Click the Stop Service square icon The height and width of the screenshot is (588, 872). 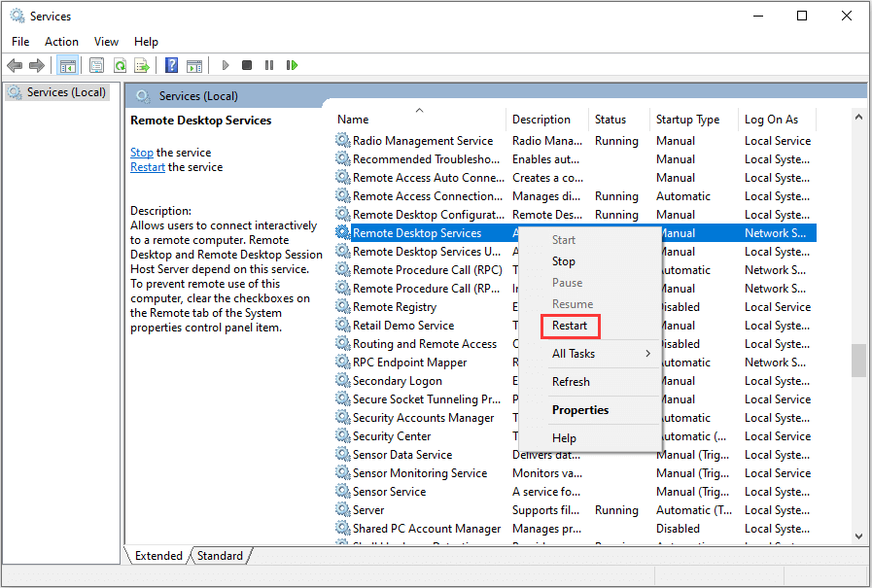point(247,65)
